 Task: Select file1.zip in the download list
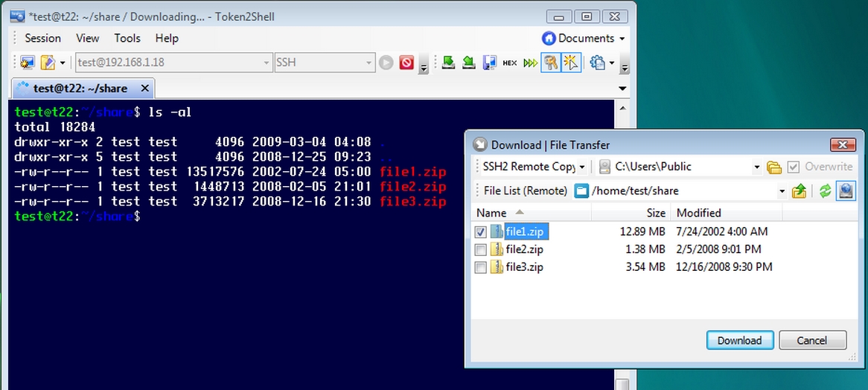(526, 231)
